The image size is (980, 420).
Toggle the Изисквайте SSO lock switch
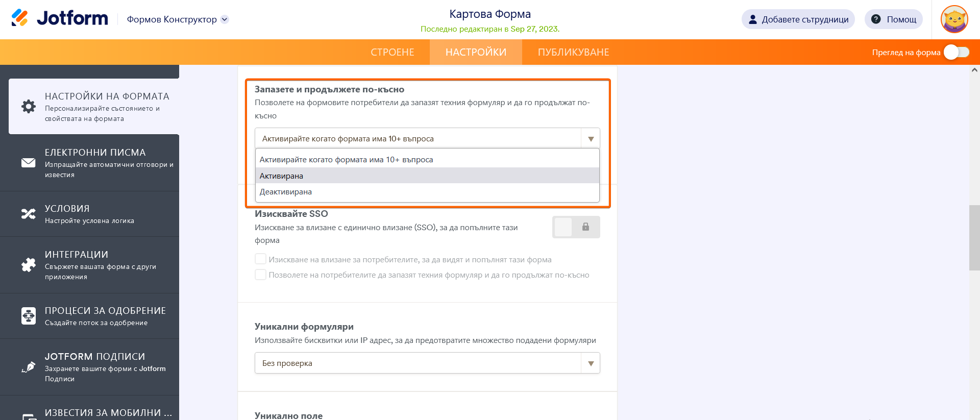(x=576, y=227)
